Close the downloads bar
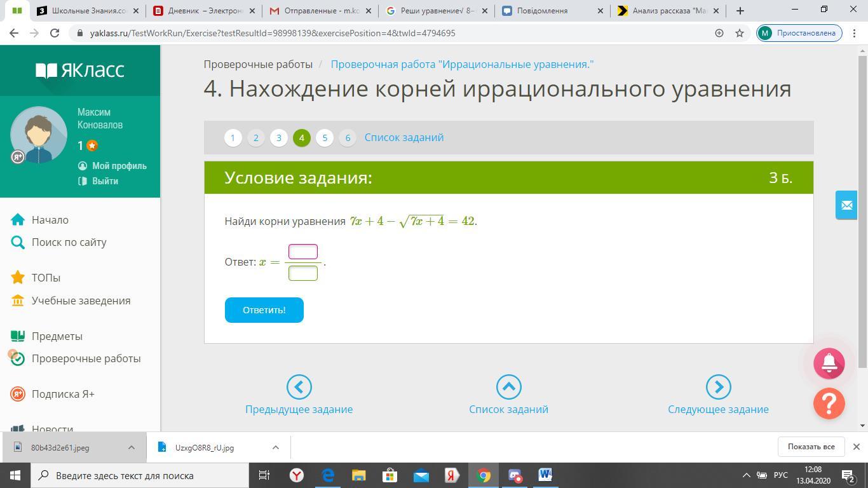The height and width of the screenshot is (488, 868). click(856, 447)
